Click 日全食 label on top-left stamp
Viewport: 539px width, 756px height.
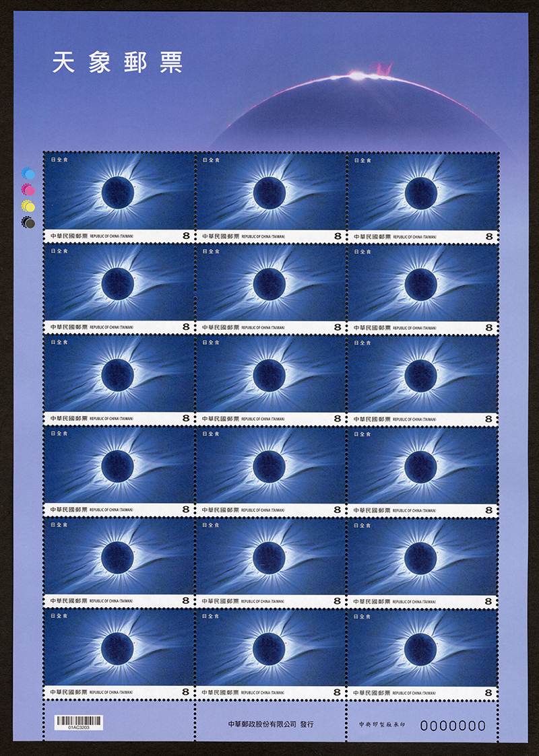pyautogui.click(x=59, y=160)
